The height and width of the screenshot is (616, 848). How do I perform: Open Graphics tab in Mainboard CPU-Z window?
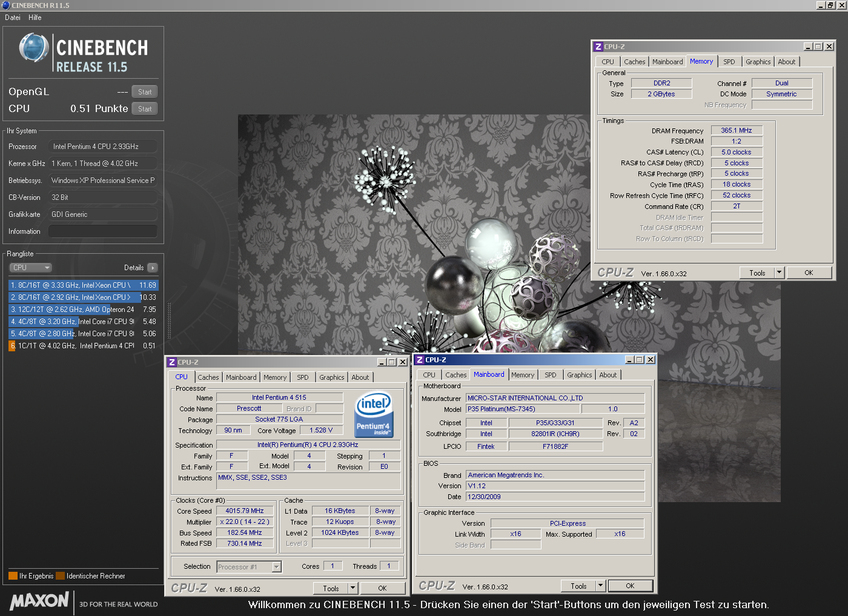[x=580, y=375]
